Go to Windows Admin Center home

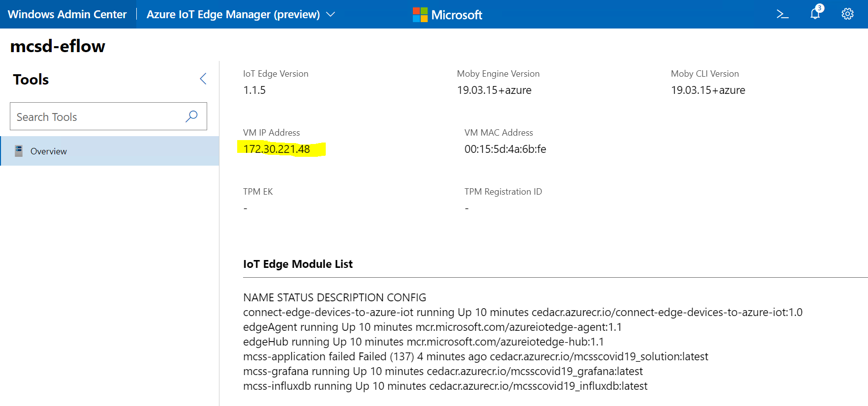[67, 14]
